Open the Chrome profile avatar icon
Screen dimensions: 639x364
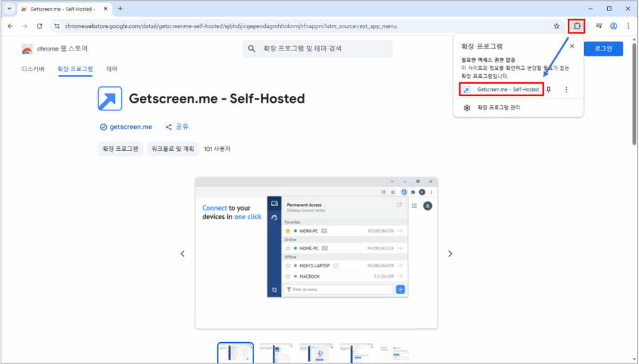click(x=613, y=26)
